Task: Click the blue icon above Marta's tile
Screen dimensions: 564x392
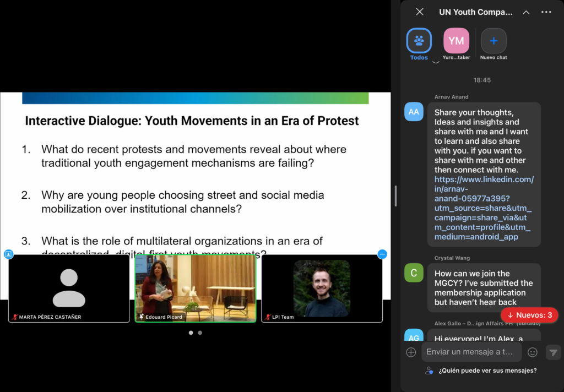Action: [8, 254]
